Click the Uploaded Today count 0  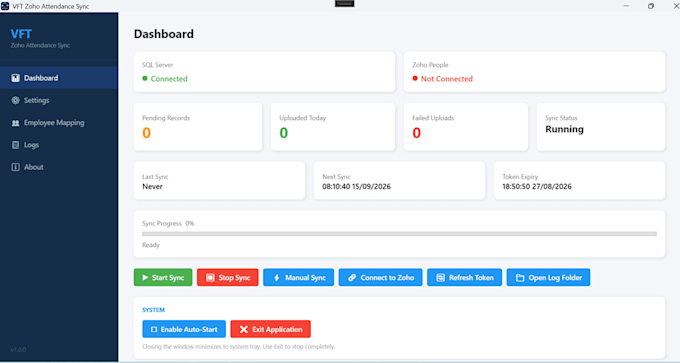pos(284,133)
